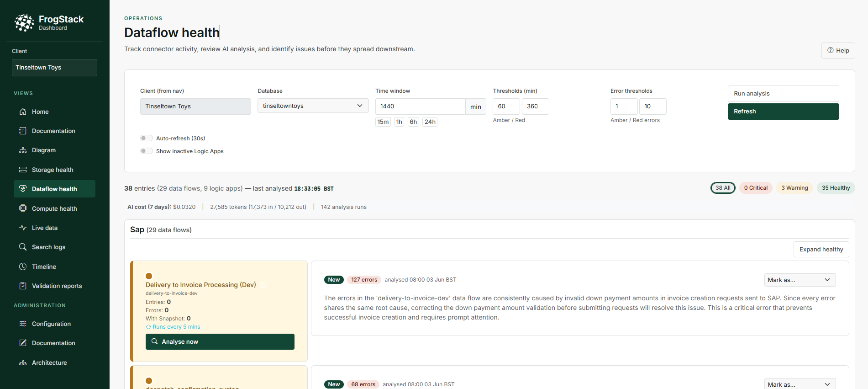Filter by 35 Healthy

click(x=836, y=188)
